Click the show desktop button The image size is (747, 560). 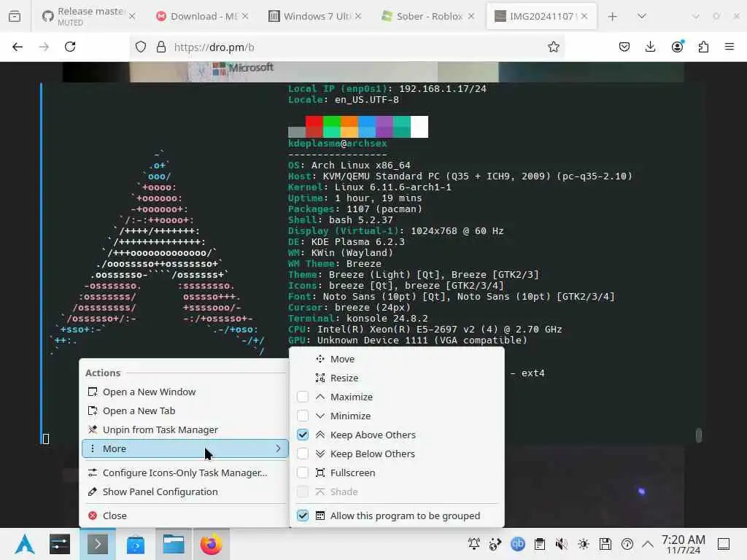click(x=724, y=544)
